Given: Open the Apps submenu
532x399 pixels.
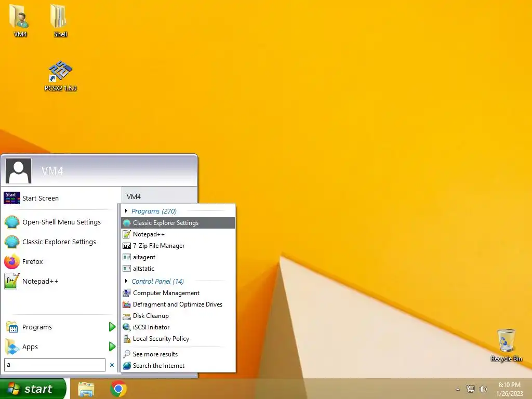Looking at the screenshot, I should coord(60,347).
